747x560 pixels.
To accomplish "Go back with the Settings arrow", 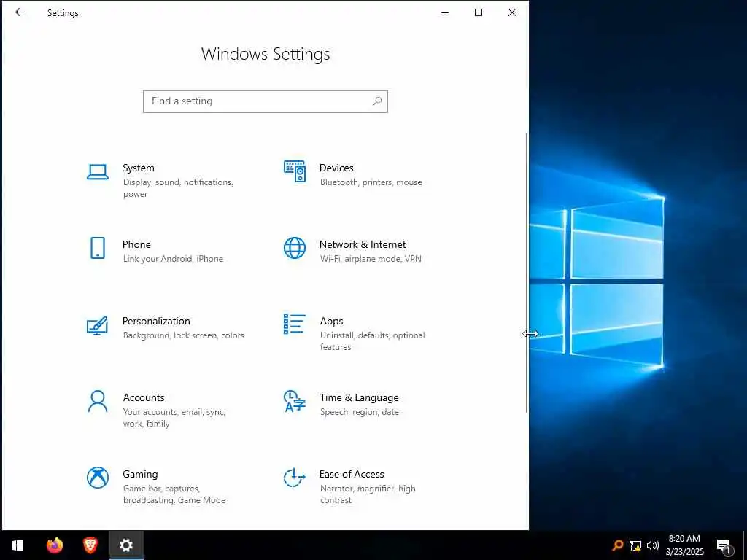I will (20, 12).
